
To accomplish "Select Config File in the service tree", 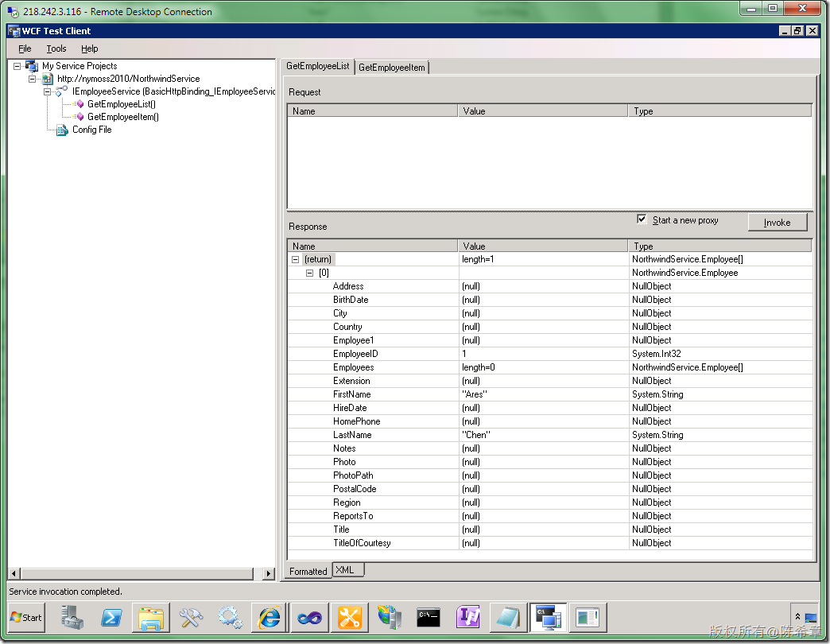I will [92, 130].
